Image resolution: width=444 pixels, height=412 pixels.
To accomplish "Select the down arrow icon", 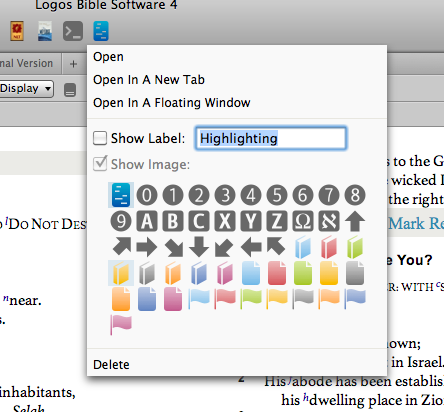I will [199, 247].
